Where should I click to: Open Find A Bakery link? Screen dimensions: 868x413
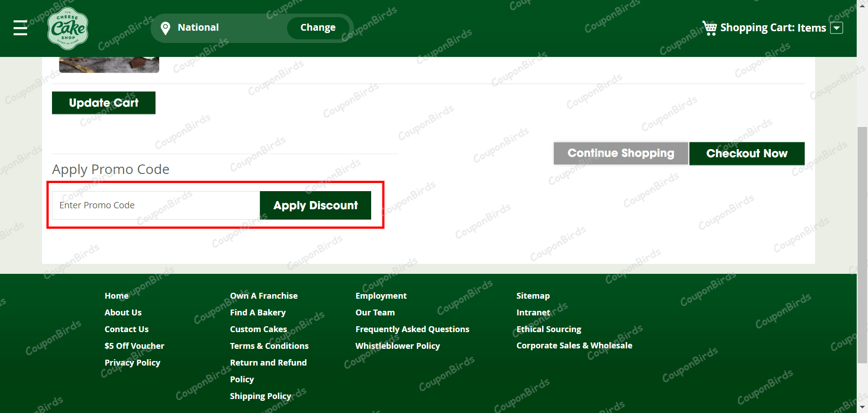point(258,313)
